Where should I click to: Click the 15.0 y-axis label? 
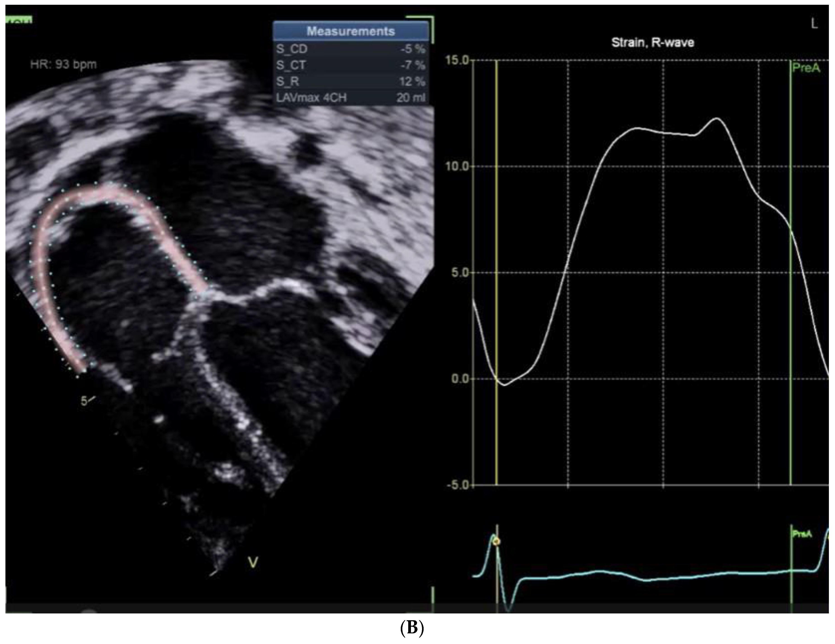point(457,60)
